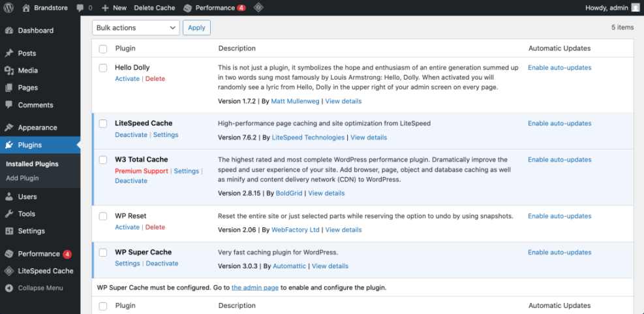Click the admin avatar thumbnail
The image size is (644, 314).
coord(635,7)
